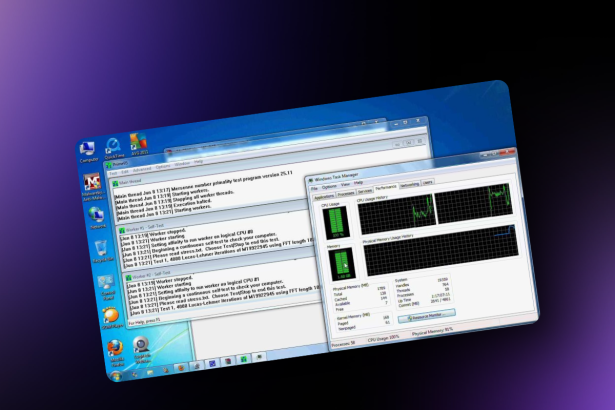Open the Advanced menu in Prime95

142,166
